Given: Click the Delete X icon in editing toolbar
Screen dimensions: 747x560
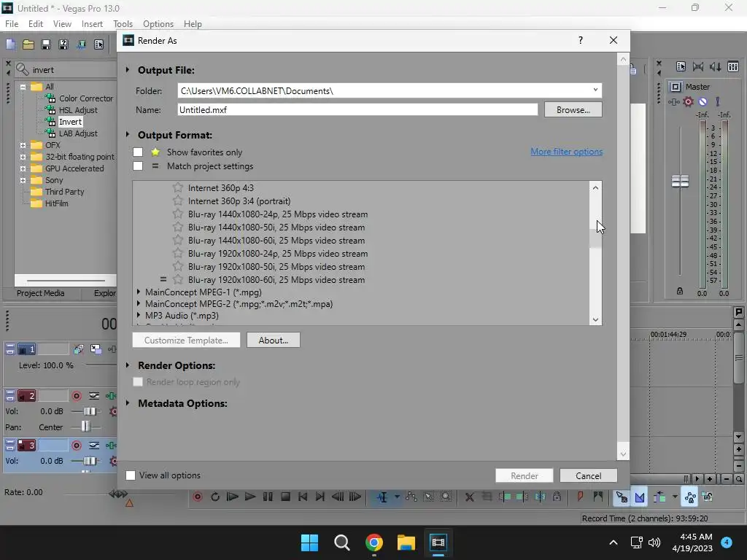Looking at the screenshot, I should (469, 497).
